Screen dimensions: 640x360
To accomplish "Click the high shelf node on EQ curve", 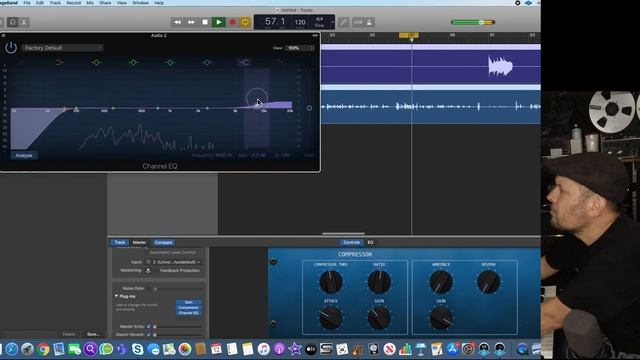I will [x=257, y=106].
